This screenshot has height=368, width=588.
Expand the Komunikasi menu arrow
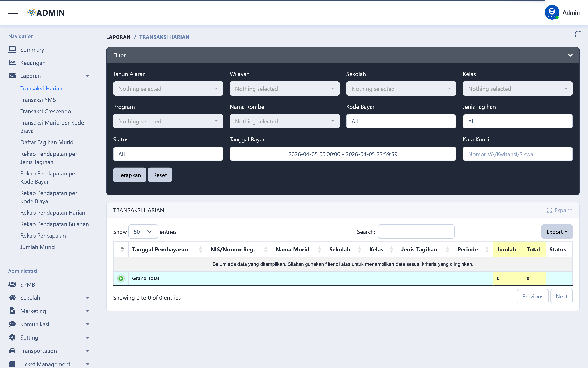point(88,324)
